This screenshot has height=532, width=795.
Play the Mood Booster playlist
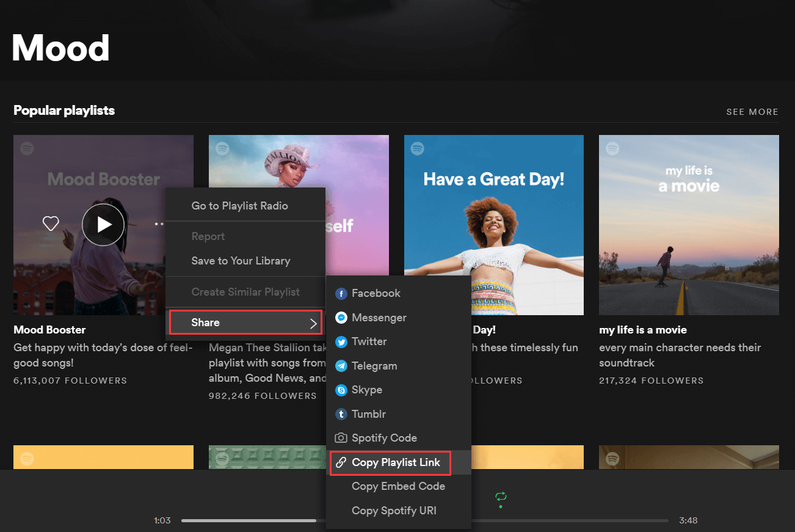[x=103, y=224]
